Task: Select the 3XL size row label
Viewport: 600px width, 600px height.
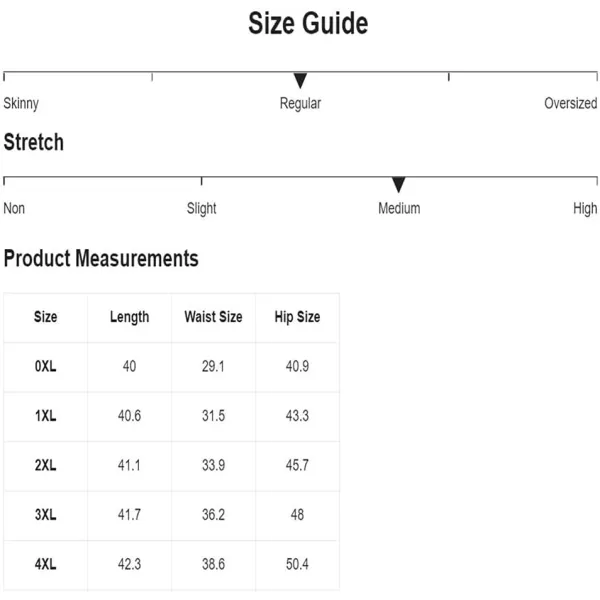Action: [46, 515]
